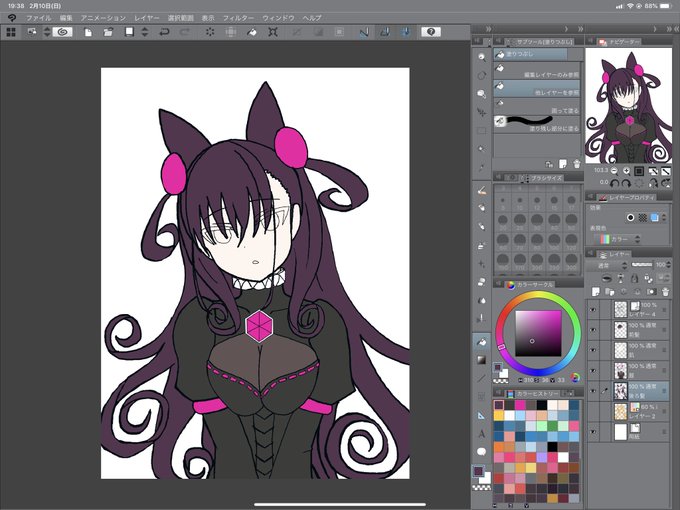Image resolution: width=680 pixels, height=510 pixels.
Task: Select the Eraser tool
Action: pyautogui.click(x=481, y=282)
